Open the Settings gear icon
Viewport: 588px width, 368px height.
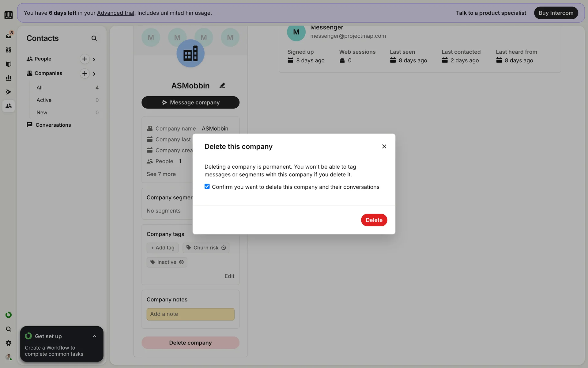click(9, 343)
